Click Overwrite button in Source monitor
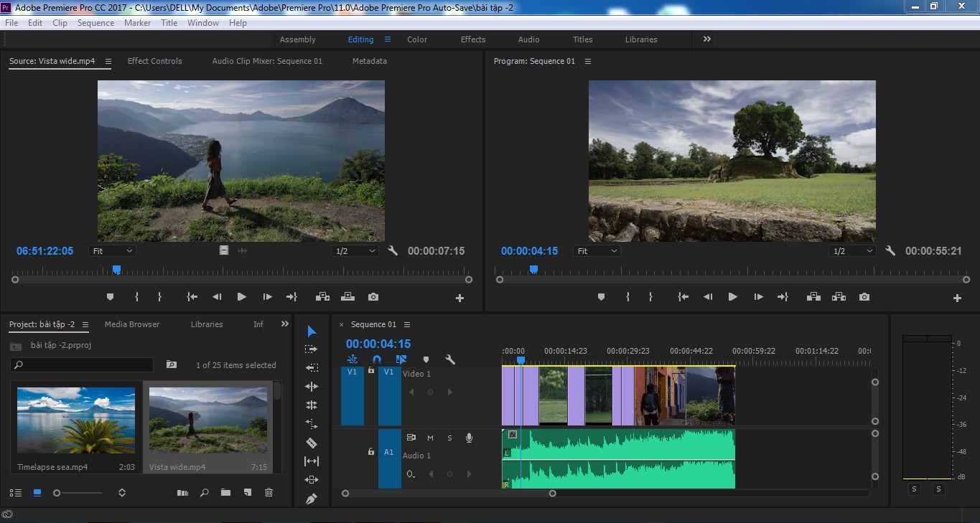 [x=347, y=296]
